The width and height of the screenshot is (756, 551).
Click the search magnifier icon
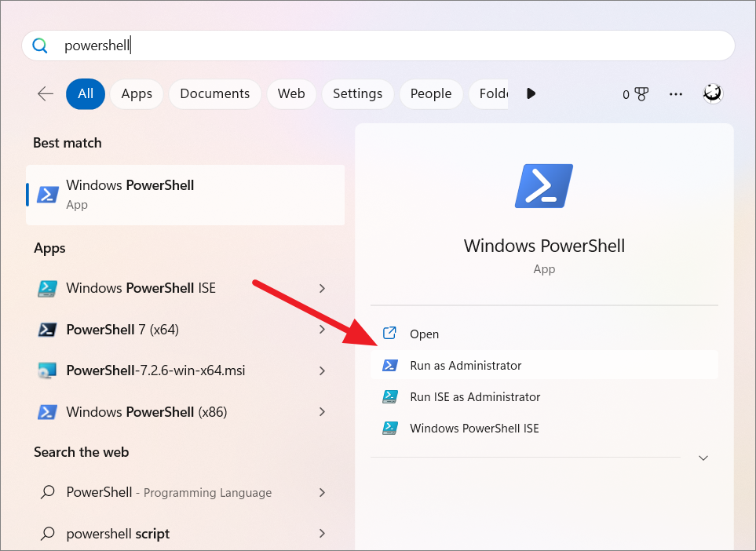(x=40, y=46)
